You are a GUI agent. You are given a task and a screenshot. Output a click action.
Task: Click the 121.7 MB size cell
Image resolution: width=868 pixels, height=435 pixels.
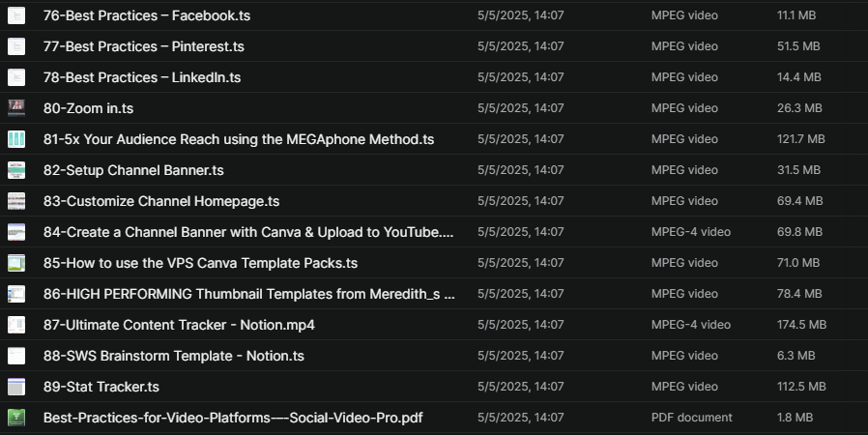click(801, 139)
